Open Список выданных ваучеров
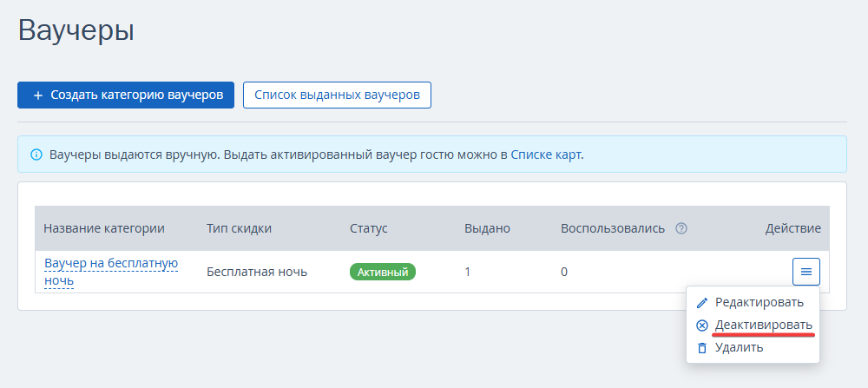The image size is (868, 388). coord(337,95)
